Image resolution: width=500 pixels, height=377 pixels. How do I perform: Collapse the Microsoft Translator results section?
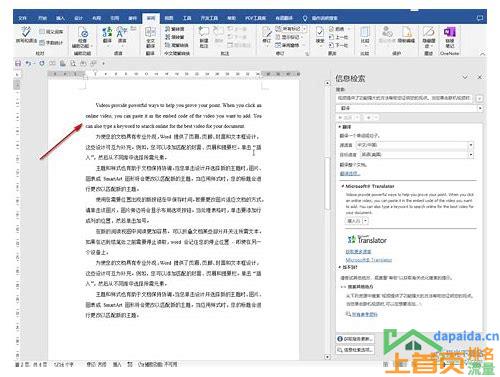pyautogui.click(x=343, y=186)
